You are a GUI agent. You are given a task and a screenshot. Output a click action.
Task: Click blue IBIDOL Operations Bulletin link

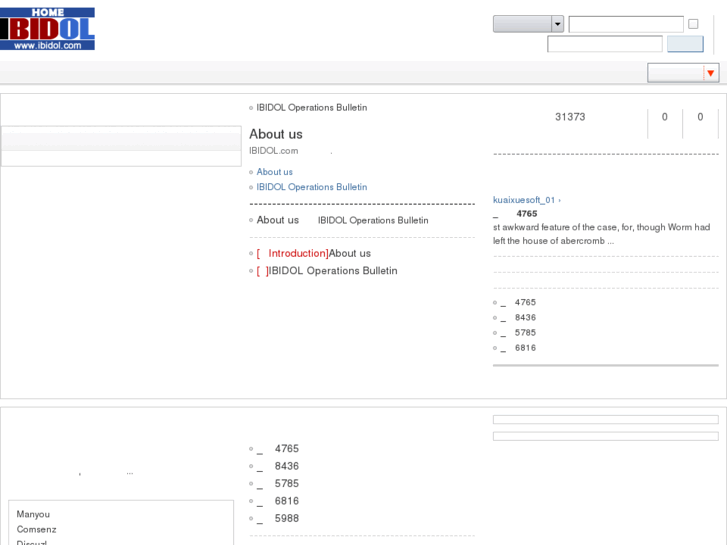(312, 187)
